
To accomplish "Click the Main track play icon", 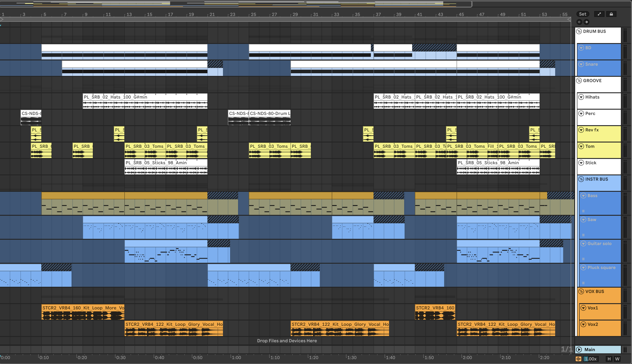I will 579,350.
